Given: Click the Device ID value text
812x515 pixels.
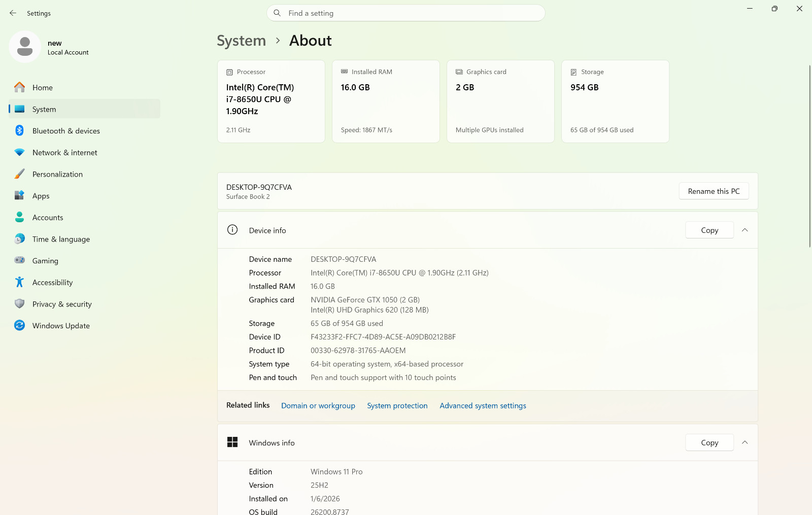Looking at the screenshot, I should [x=383, y=337].
